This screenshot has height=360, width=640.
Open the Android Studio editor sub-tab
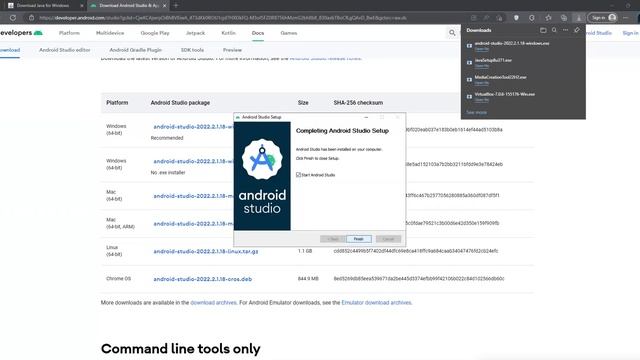pyautogui.click(x=64, y=50)
